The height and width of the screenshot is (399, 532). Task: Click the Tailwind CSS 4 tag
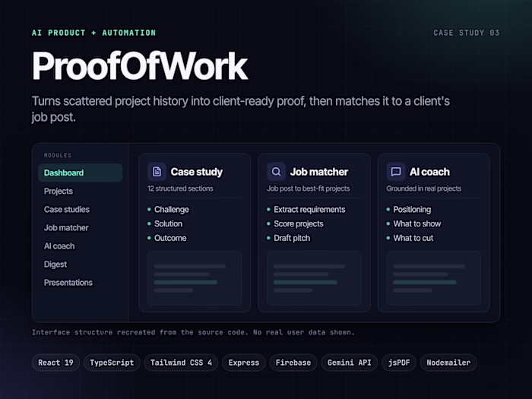(181, 363)
